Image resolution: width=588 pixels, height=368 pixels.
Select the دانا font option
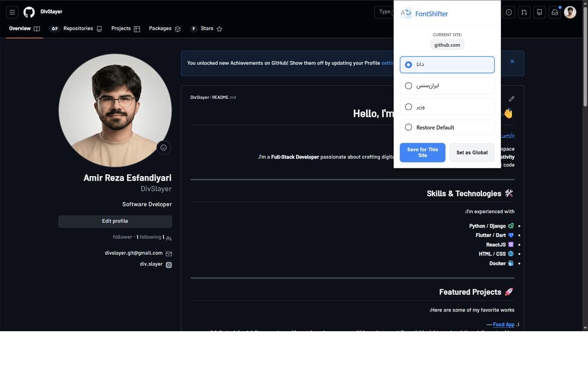(447, 64)
